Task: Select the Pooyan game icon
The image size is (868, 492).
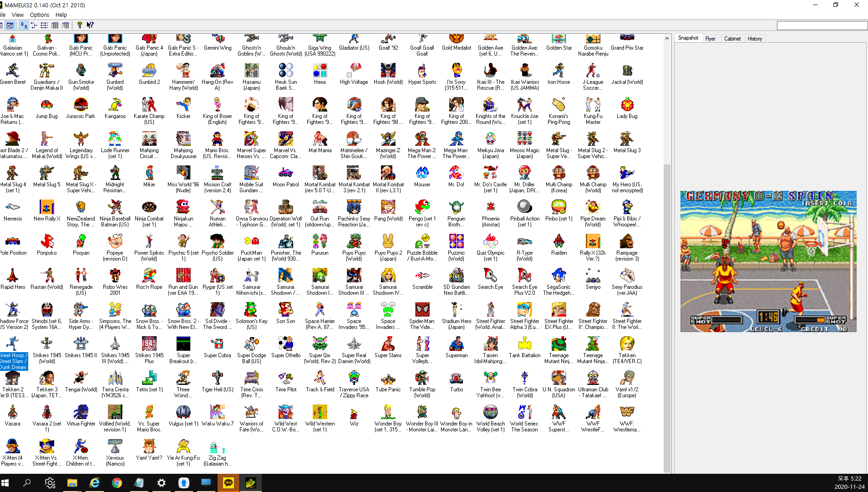Action: pos(81,241)
